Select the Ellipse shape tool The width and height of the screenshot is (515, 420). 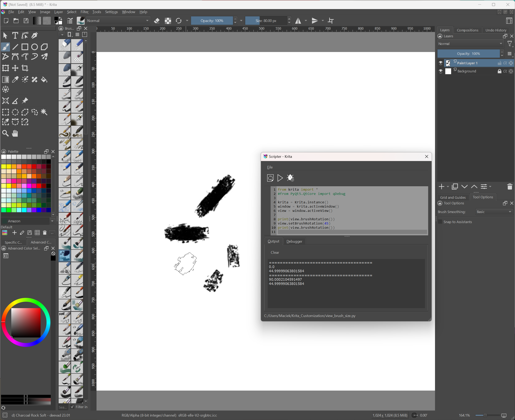pos(35,47)
